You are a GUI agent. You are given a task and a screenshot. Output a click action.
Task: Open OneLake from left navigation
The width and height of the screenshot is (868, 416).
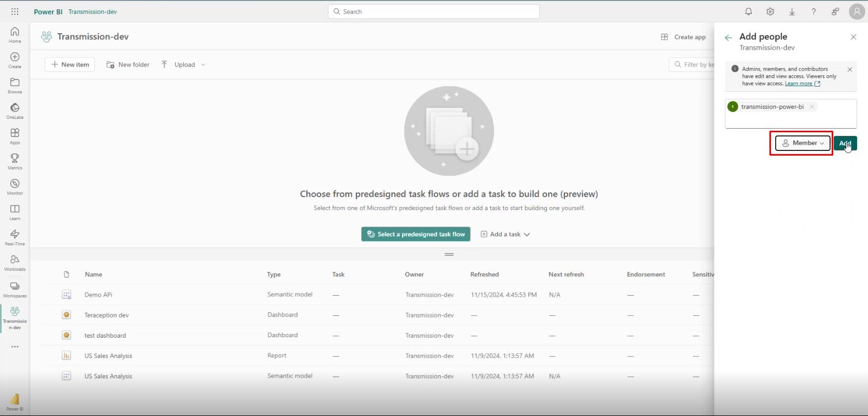pos(15,111)
